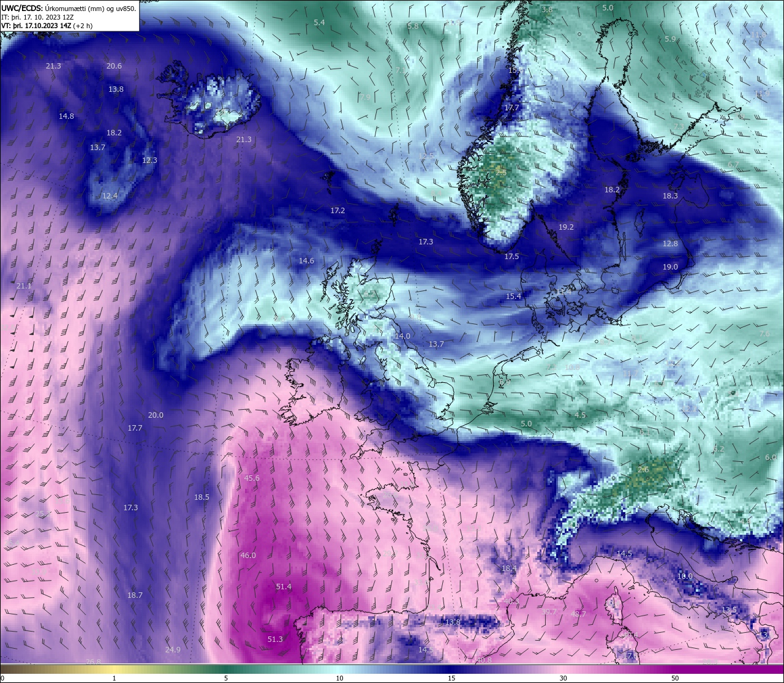Viewport: 784px width, 683px height.
Task: Click the 2.6 value over the Alps
Action: pyautogui.click(x=643, y=470)
